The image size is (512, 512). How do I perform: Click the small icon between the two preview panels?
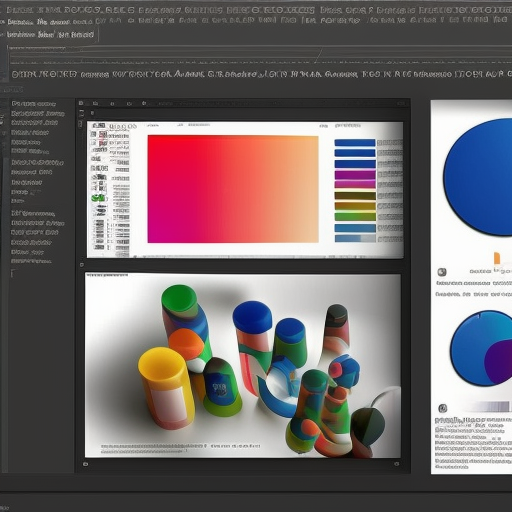click(82, 265)
